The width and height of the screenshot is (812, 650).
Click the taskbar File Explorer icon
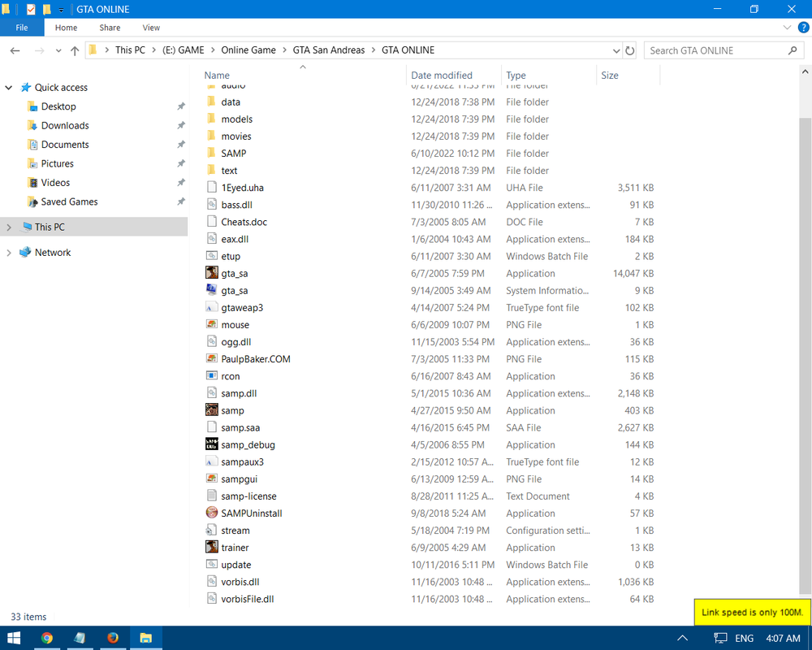point(145,638)
